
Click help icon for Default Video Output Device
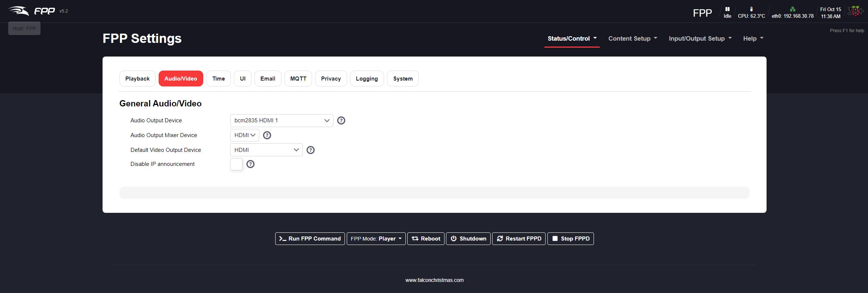coord(311,150)
